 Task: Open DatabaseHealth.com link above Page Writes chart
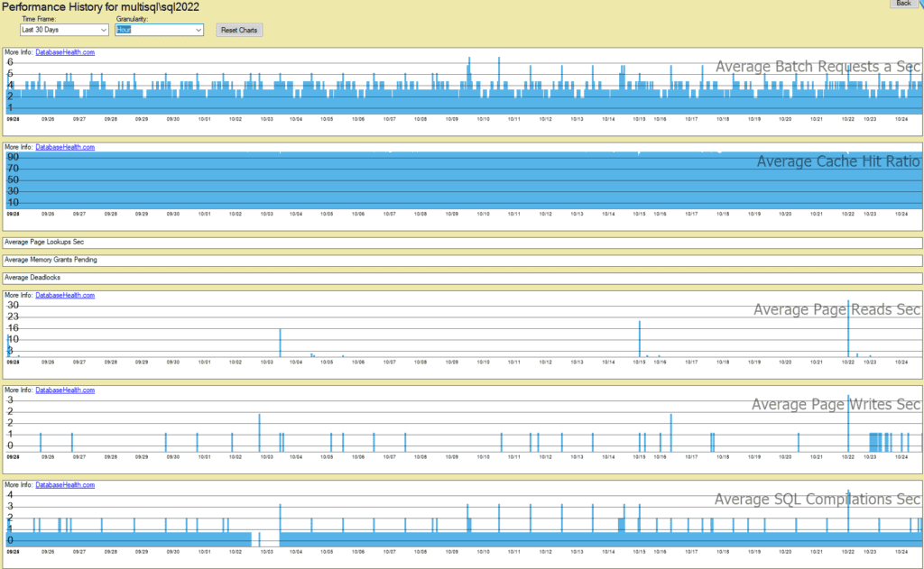tap(65, 390)
